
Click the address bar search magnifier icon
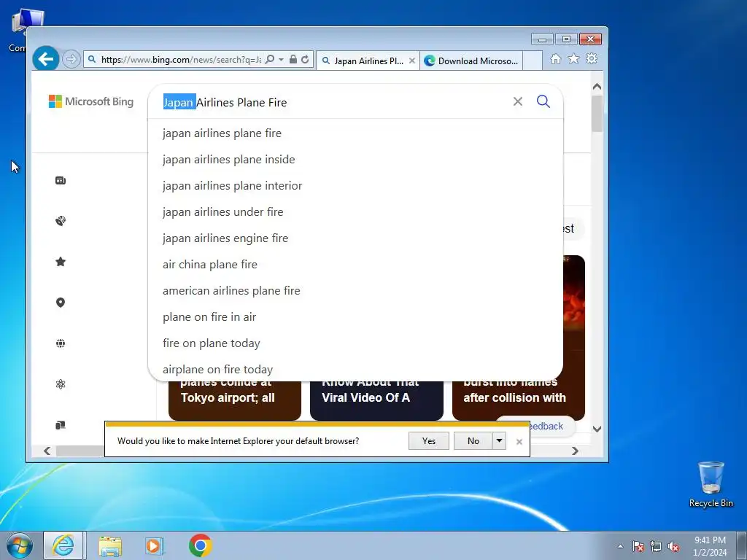pos(270,60)
